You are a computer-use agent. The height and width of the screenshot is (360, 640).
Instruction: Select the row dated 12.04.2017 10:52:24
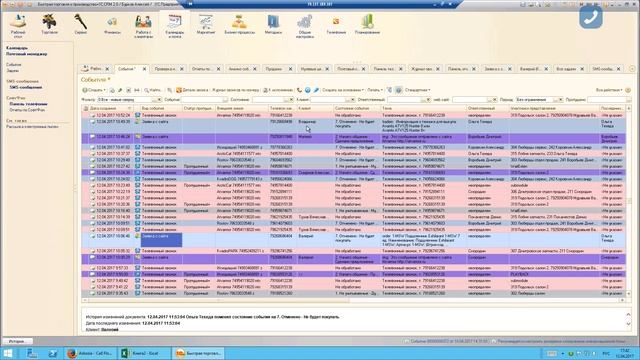click(x=354, y=116)
